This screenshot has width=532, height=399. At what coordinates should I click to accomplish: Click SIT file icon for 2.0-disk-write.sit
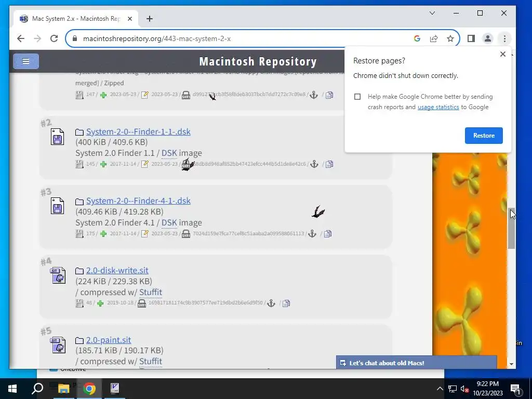pos(58,275)
